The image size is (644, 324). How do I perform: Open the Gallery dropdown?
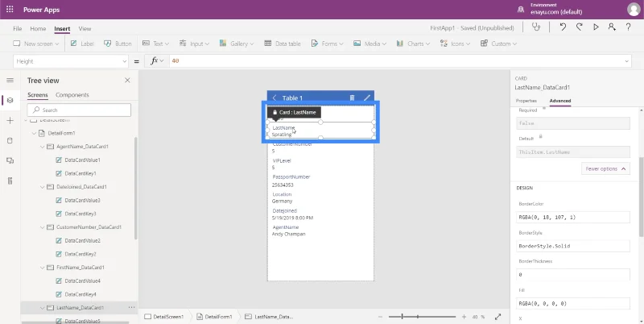click(237, 44)
